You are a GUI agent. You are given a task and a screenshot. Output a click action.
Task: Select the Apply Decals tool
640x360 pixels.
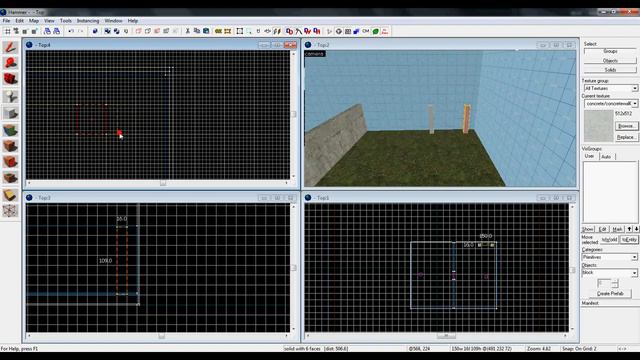click(x=10, y=162)
